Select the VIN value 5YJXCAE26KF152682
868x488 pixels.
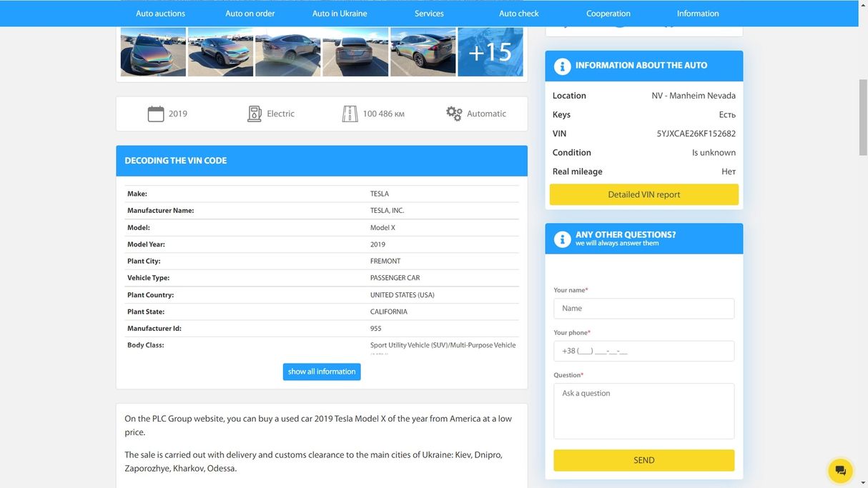(x=696, y=134)
